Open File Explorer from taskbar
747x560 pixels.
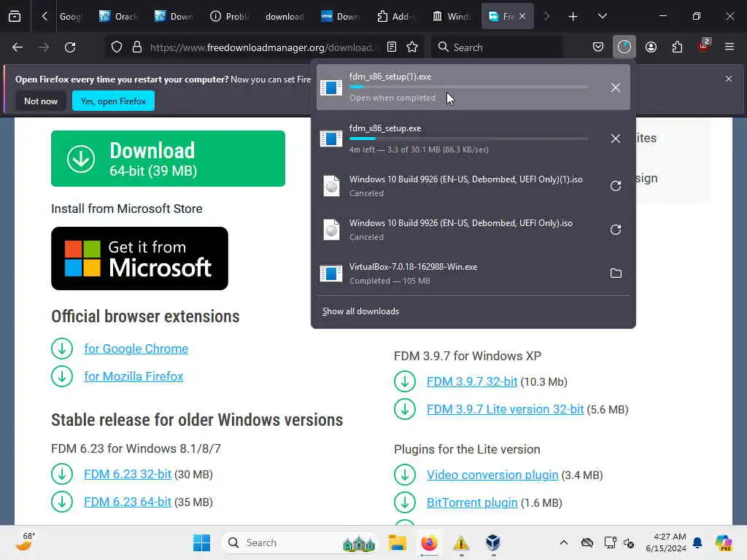397,542
